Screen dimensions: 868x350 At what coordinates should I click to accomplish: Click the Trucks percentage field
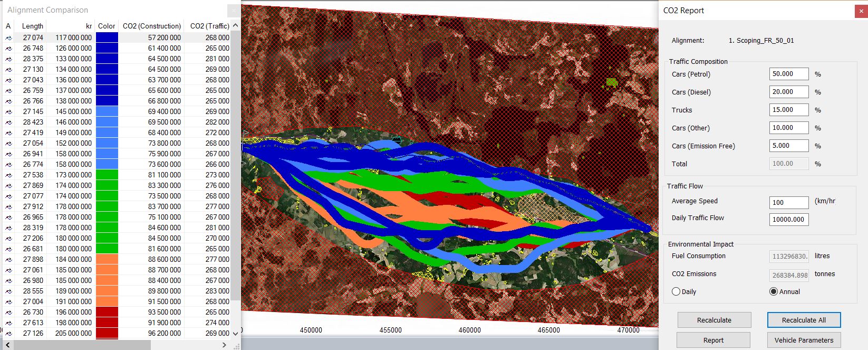point(789,110)
